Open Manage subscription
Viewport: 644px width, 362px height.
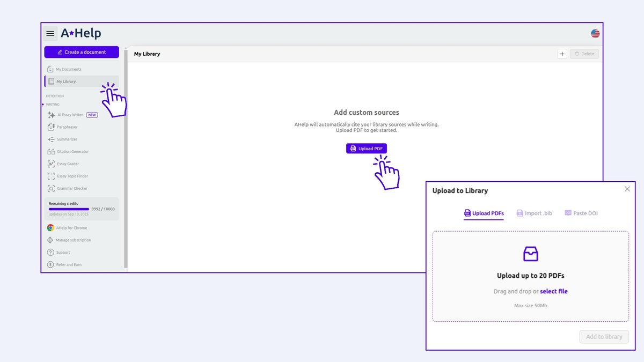69,240
